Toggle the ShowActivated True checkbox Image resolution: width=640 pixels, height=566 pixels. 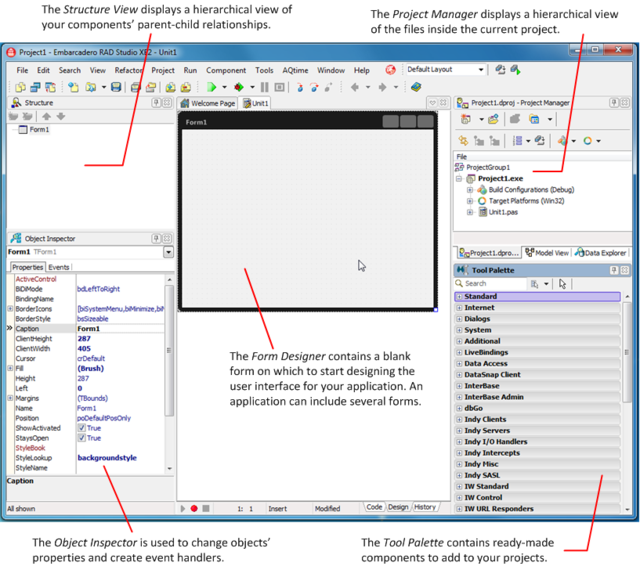click(82, 428)
